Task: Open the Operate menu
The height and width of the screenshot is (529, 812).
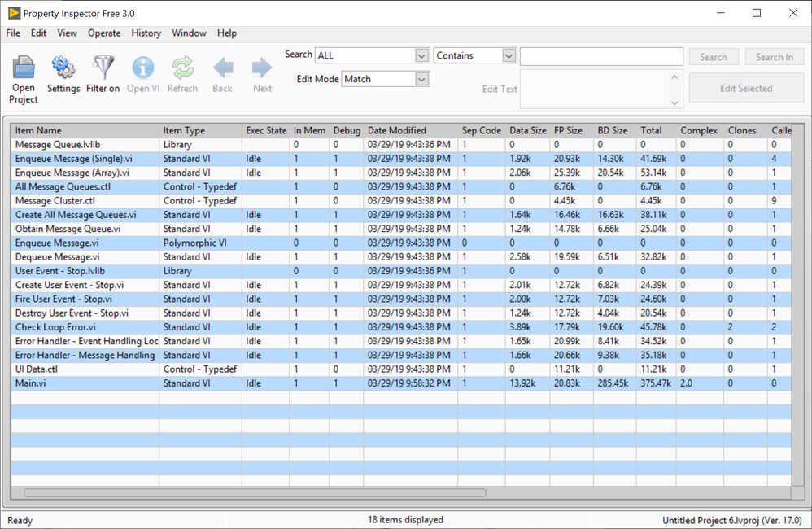Action: [x=104, y=33]
